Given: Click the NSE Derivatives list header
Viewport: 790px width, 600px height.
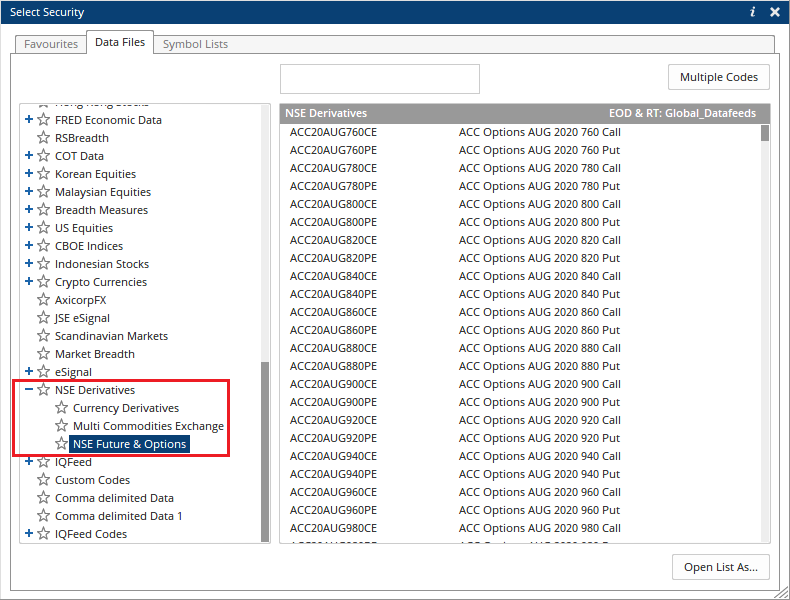Looking at the screenshot, I should (x=525, y=113).
